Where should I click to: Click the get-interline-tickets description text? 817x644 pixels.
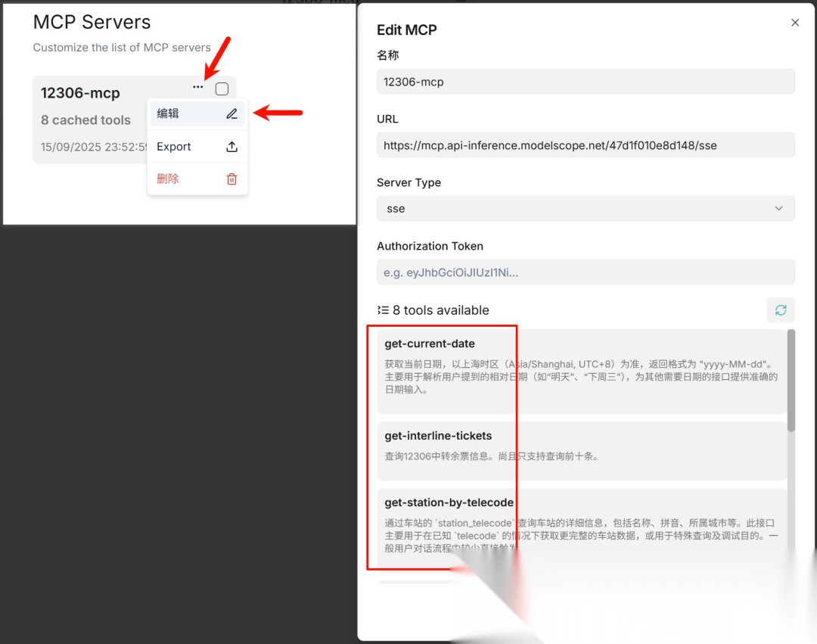pyautogui.click(x=492, y=456)
